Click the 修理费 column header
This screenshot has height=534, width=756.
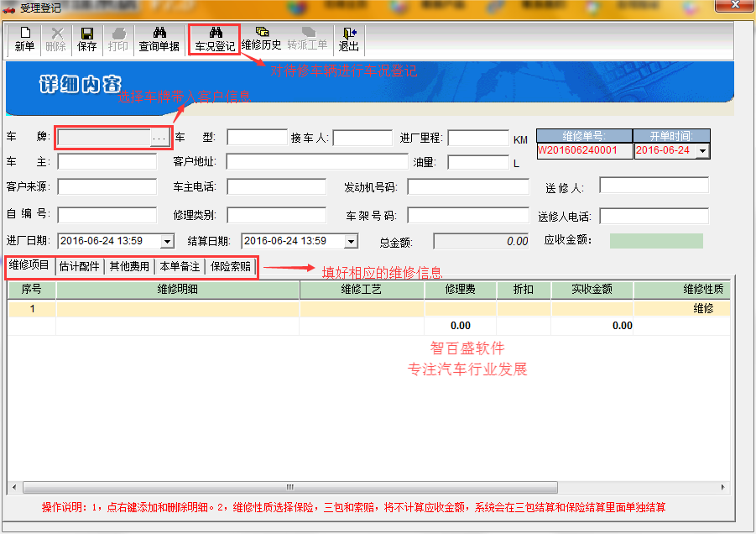pyautogui.click(x=461, y=290)
